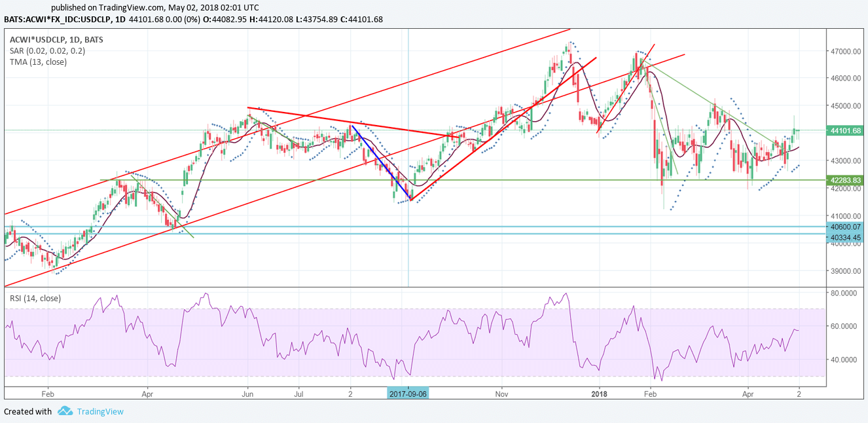Click the 40334.45 blue price level label
The image size is (868, 423).
tap(845, 237)
